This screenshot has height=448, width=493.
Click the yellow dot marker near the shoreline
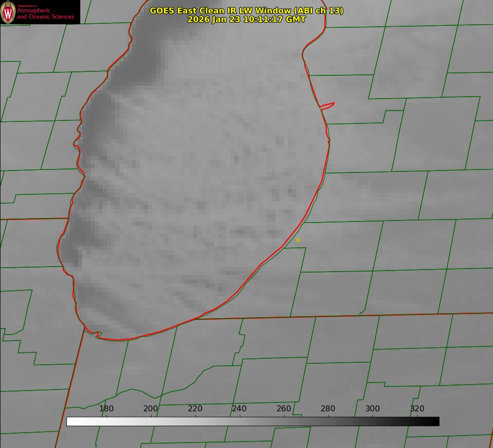point(298,240)
